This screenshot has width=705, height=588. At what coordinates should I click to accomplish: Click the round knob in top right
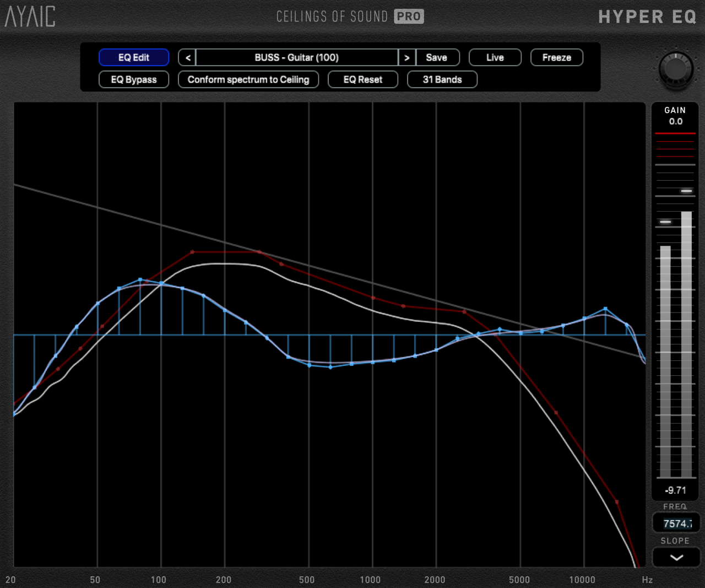click(676, 69)
